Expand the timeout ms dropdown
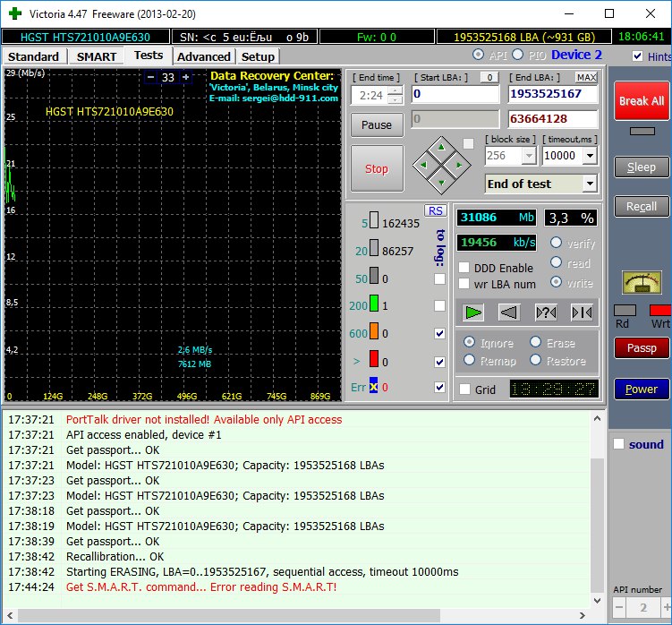672x625 pixels. [590, 155]
